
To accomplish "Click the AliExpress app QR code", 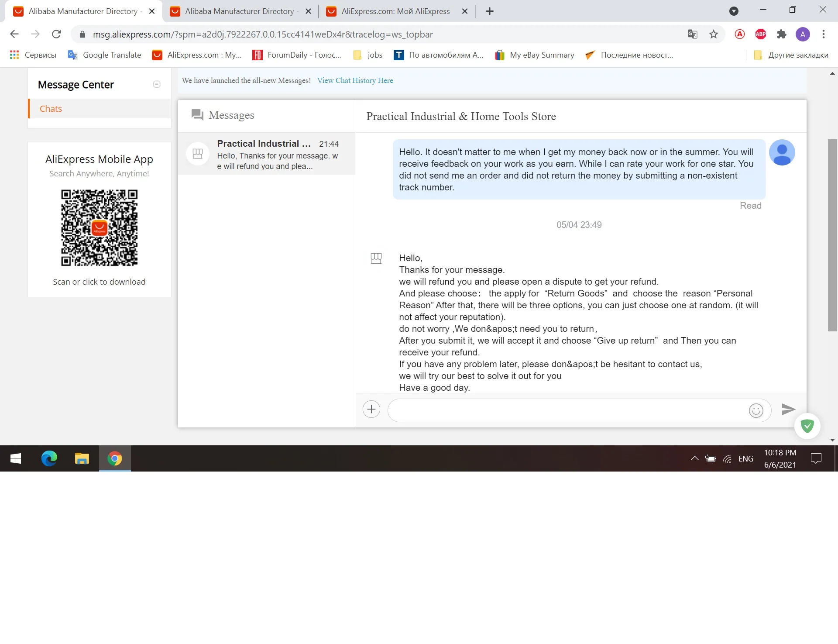I will coord(99,228).
